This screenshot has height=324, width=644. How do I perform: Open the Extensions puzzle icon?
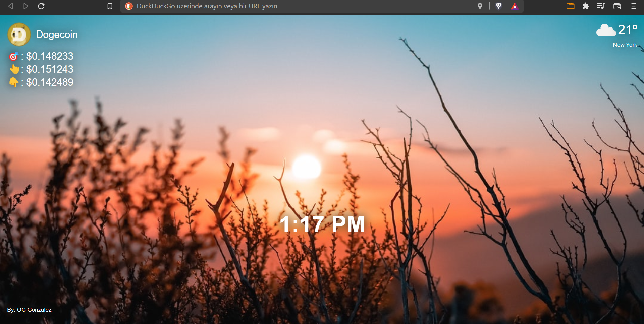pyautogui.click(x=586, y=6)
